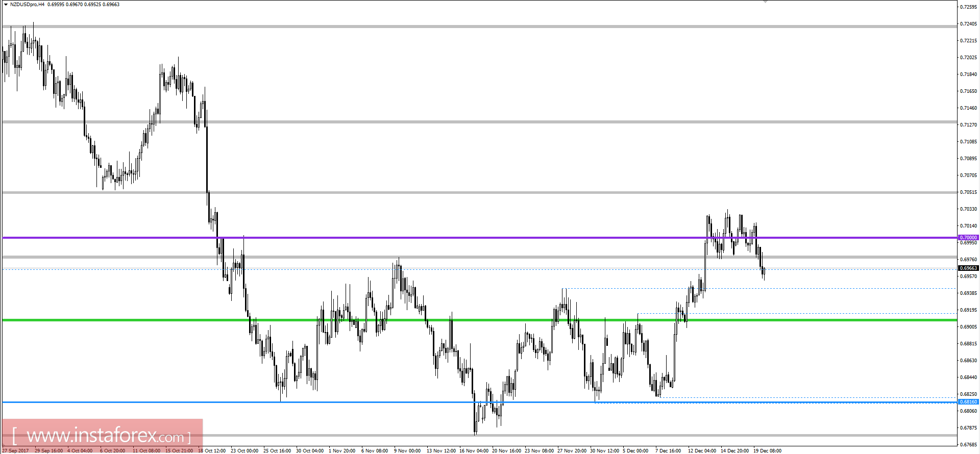Image resolution: width=980 pixels, height=454 pixels.
Task: Click the current price label 0.69663
Action: tap(968, 268)
